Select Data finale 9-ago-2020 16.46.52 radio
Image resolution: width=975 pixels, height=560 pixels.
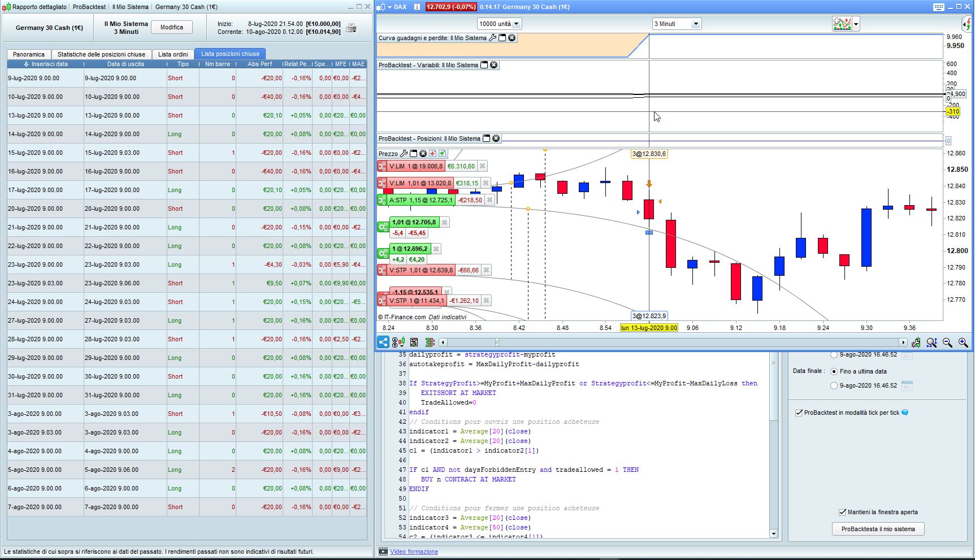[834, 385]
